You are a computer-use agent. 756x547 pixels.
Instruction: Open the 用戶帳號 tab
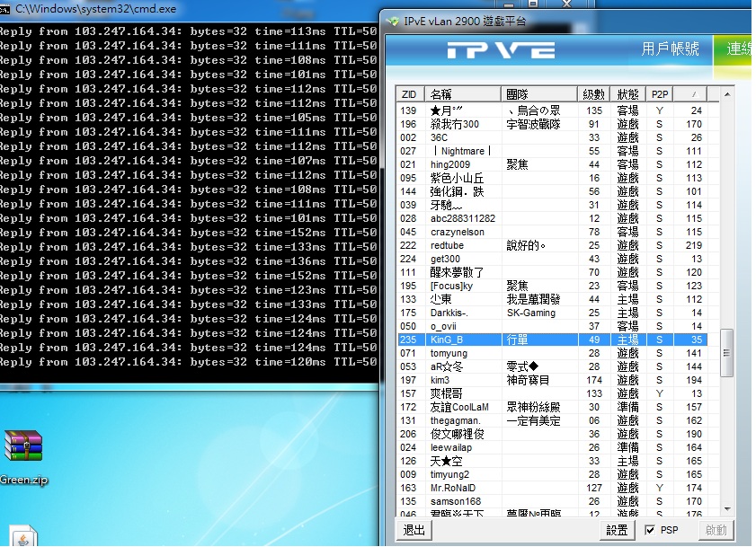click(670, 49)
